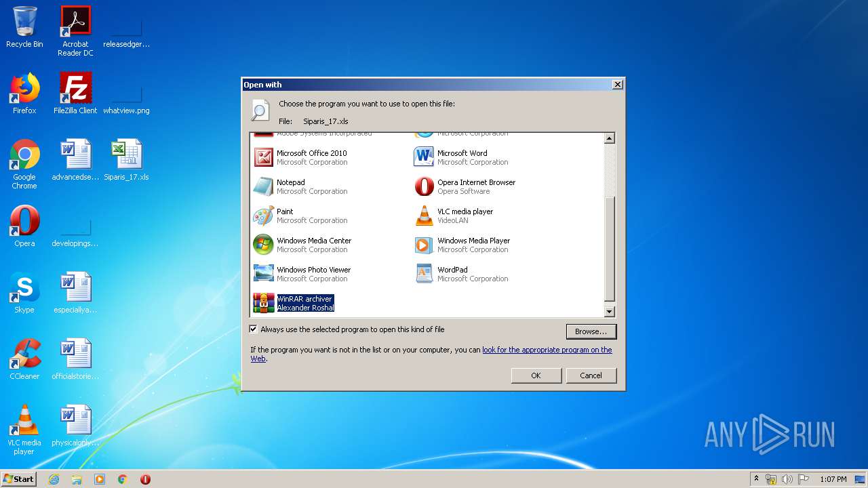This screenshot has height=488, width=868.
Task: Select the officialstorie... Word document on desktop
Action: [75, 359]
